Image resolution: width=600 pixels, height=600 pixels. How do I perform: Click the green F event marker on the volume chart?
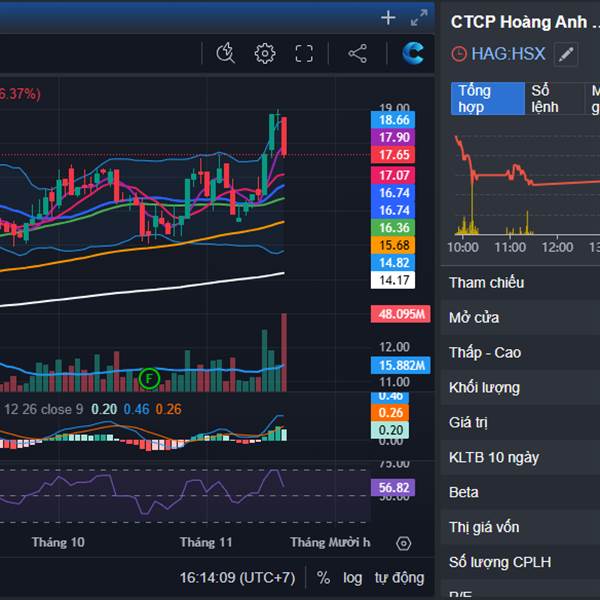coord(149,378)
